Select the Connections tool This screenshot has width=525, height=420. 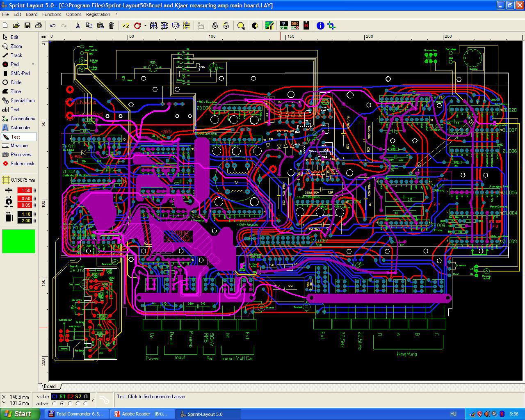(19, 119)
